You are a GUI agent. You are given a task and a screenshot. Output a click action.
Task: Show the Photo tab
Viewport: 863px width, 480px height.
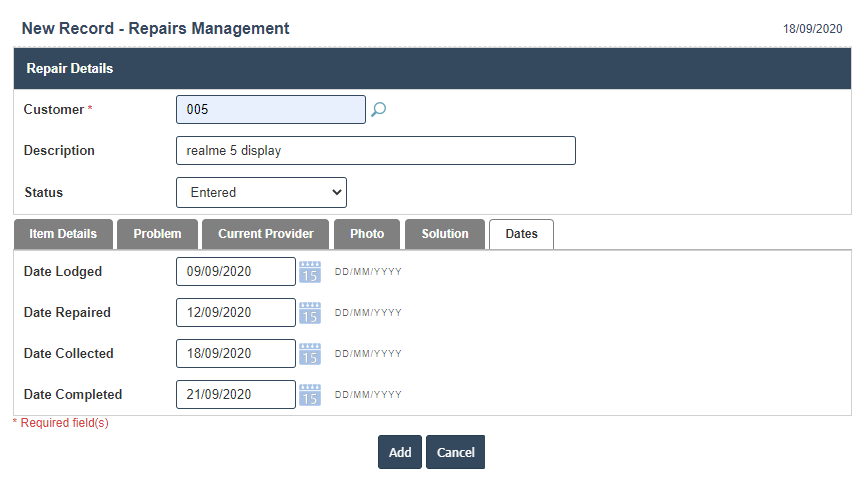(x=367, y=234)
